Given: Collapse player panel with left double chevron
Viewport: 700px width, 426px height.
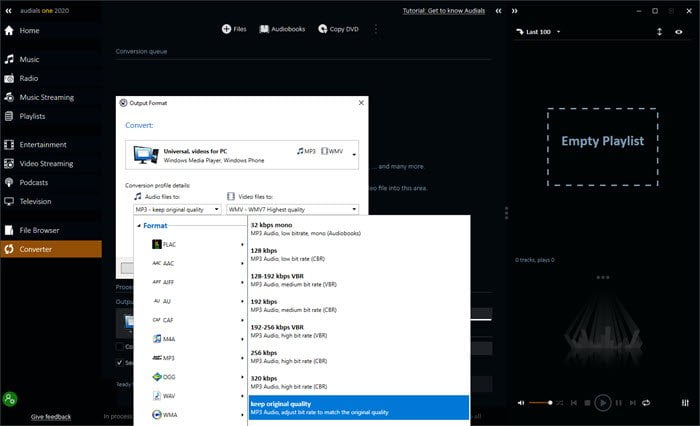Looking at the screenshot, I should tap(499, 11).
